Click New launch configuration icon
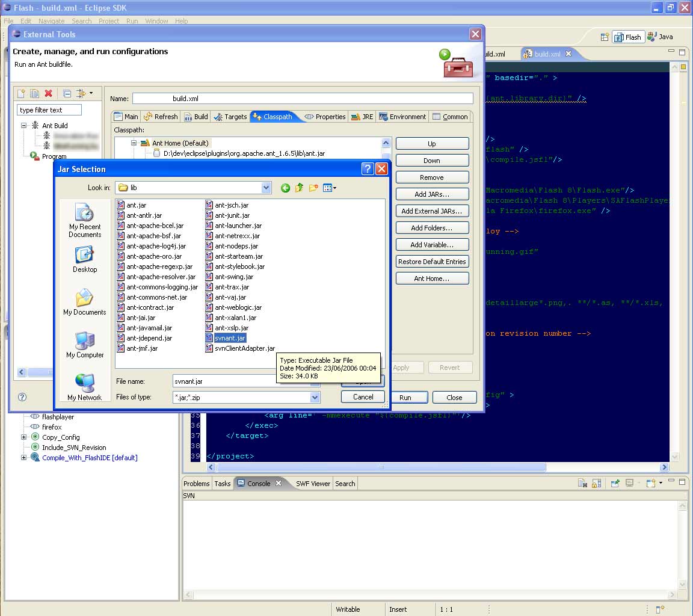The image size is (693, 616). click(21, 93)
